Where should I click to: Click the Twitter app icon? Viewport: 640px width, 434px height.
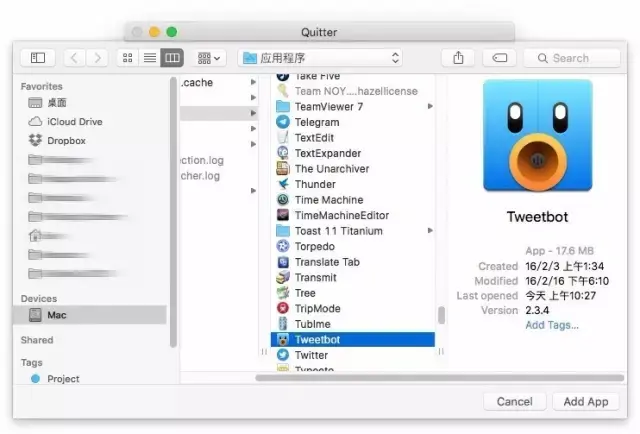[283, 355]
